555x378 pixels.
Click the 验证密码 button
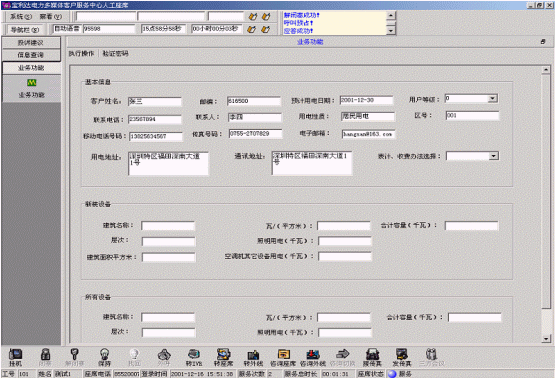tap(115, 53)
